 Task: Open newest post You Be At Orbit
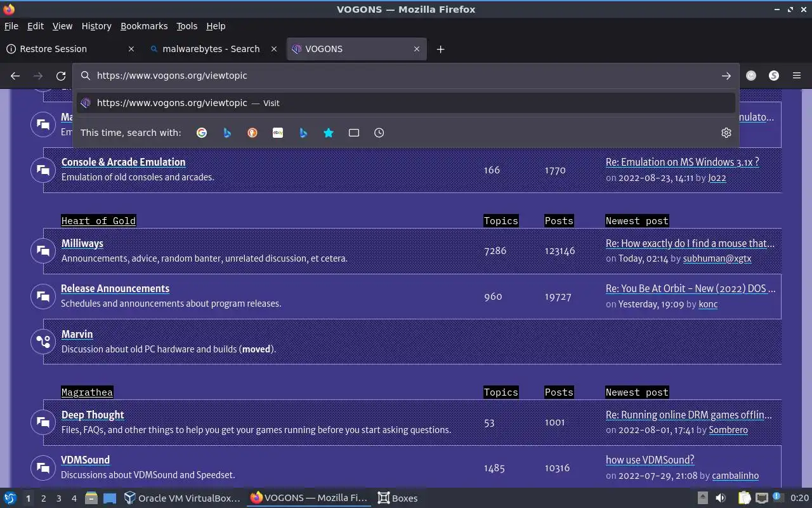[691, 288]
